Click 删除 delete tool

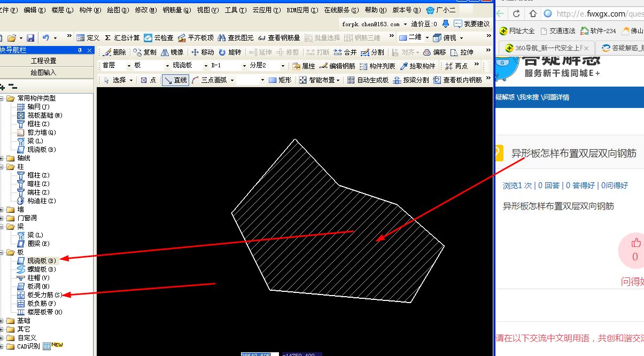coord(114,52)
